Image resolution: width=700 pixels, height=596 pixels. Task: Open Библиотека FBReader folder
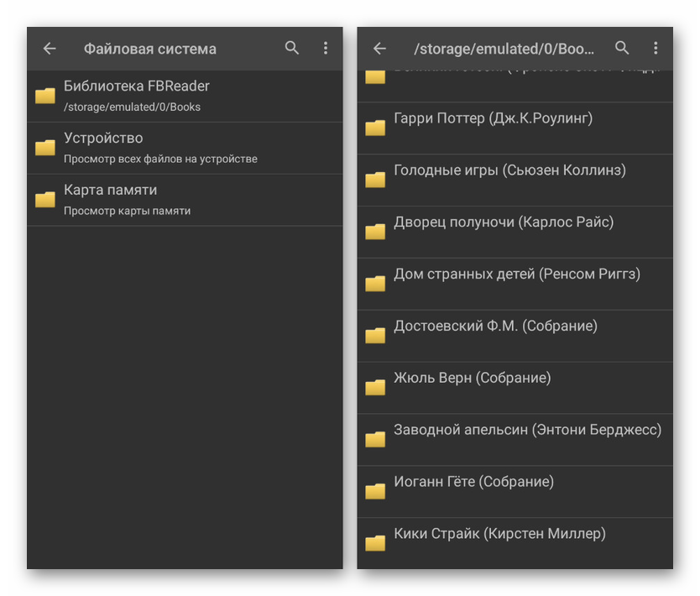pyautogui.click(x=136, y=96)
